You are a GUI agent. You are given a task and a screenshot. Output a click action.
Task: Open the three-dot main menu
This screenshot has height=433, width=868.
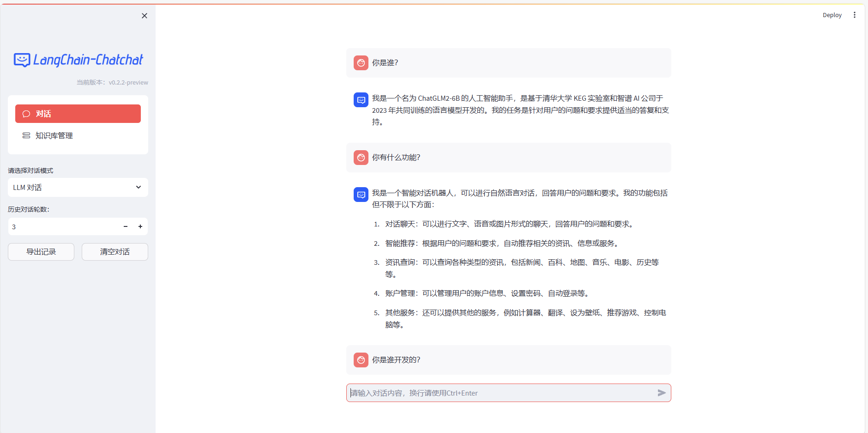coord(855,15)
